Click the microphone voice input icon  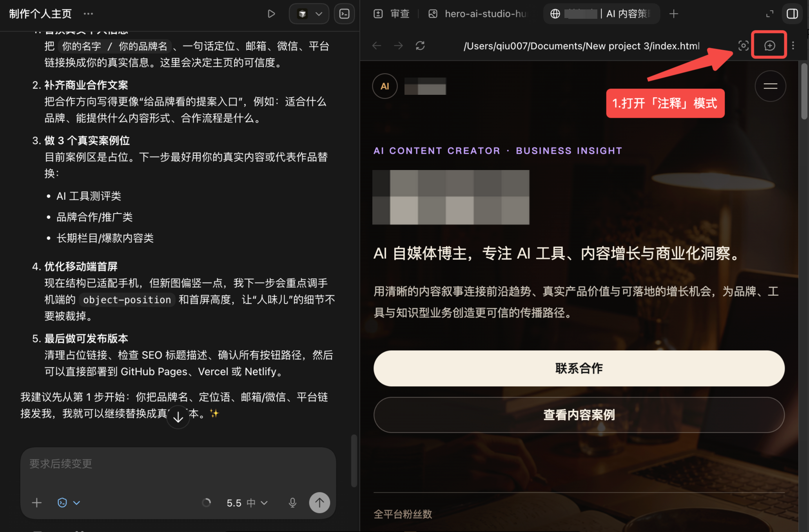pos(292,503)
